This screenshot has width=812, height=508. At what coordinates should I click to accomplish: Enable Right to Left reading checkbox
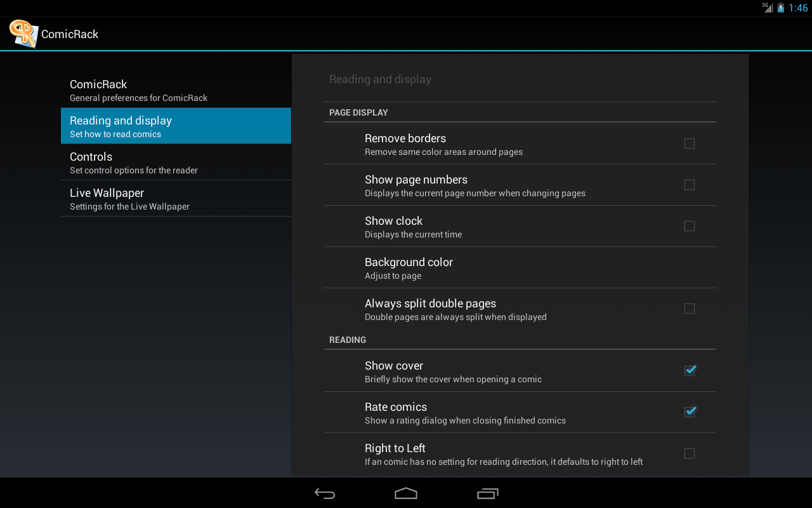tap(690, 453)
